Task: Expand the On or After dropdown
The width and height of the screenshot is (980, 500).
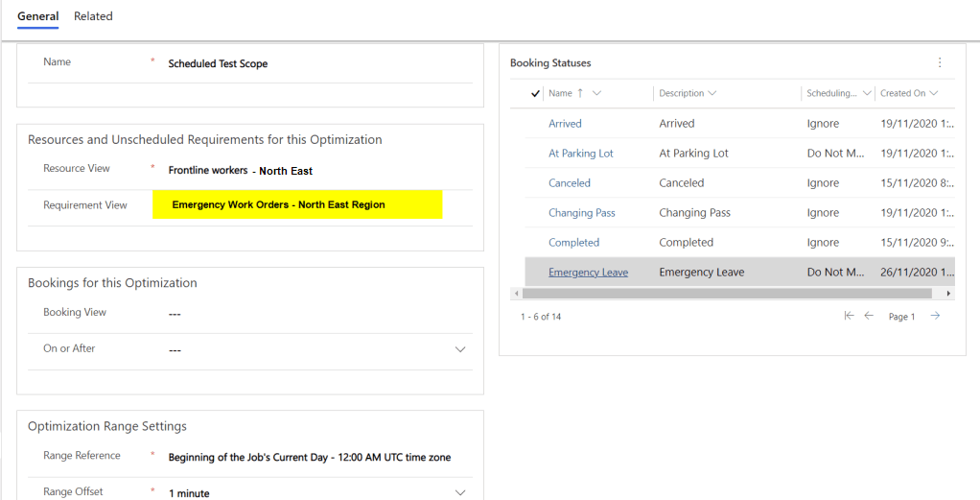Action: [460, 349]
